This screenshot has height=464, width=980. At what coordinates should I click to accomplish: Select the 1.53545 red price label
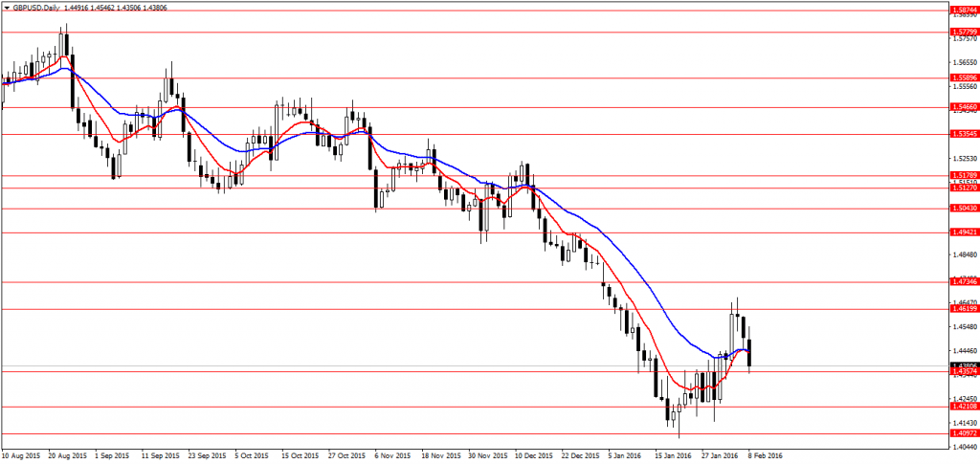pyautogui.click(x=965, y=134)
